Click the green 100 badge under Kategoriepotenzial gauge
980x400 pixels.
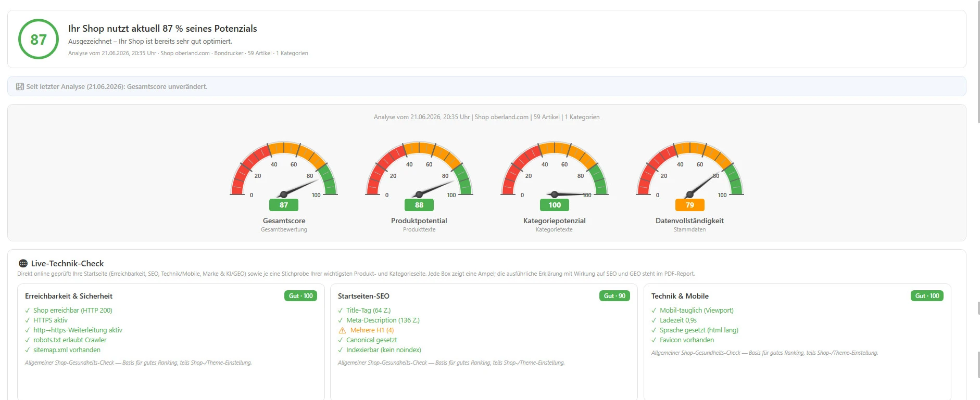click(x=555, y=205)
